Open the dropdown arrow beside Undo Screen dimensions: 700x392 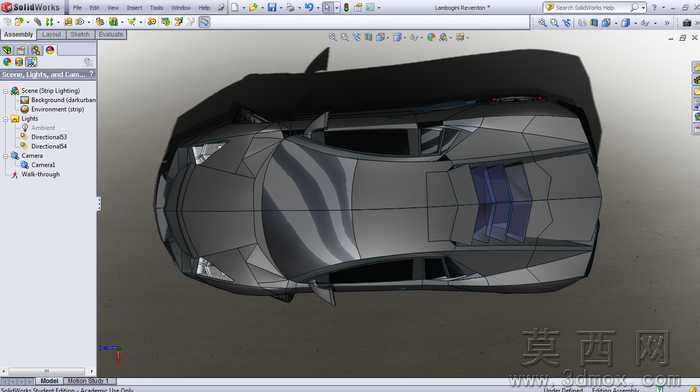[x=317, y=8]
